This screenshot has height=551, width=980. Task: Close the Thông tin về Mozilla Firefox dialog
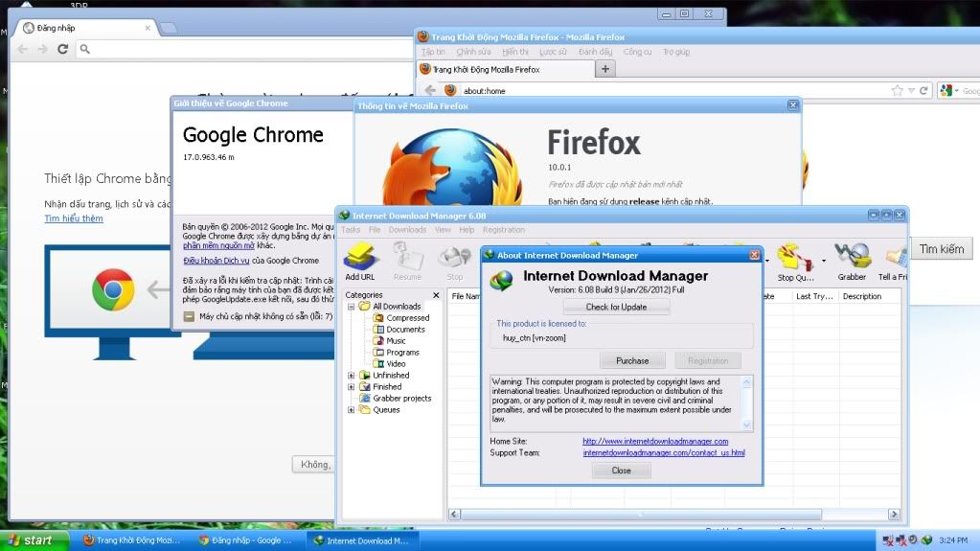point(793,105)
